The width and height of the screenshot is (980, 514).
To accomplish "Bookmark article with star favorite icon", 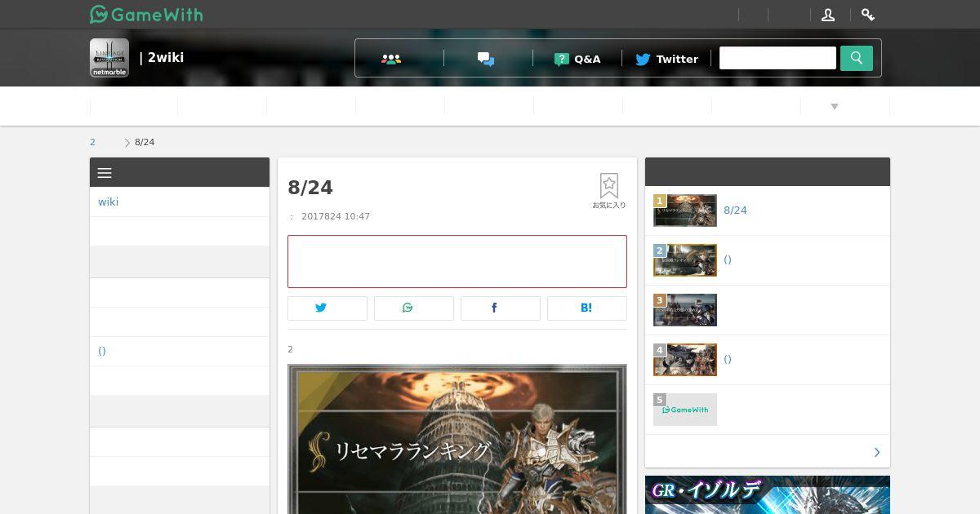I will pyautogui.click(x=609, y=191).
